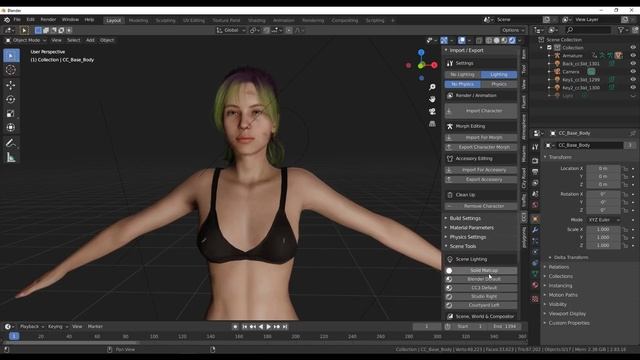The image size is (640, 360).
Task: Open the Global transform orientation dropdown
Action: tap(231, 30)
